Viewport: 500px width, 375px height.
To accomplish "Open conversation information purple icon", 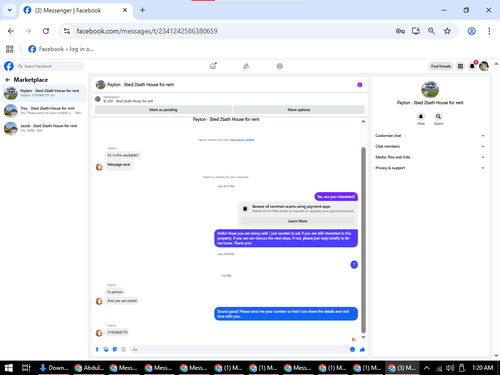I will [360, 85].
